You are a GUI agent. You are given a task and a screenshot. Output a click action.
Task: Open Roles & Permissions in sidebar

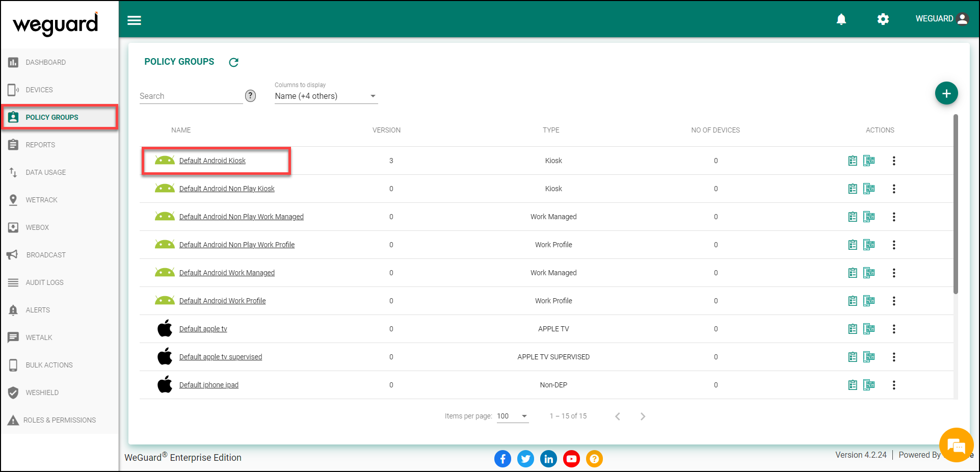[x=60, y=420]
